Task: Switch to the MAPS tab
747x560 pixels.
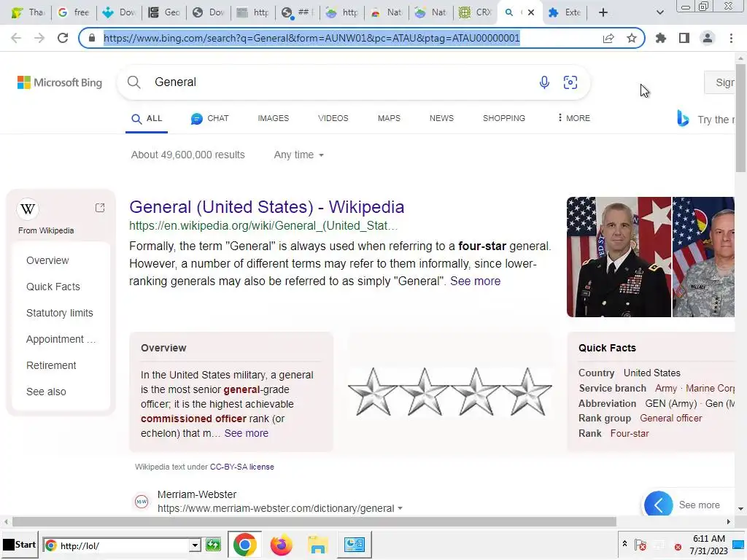Action: click(389, 118)
